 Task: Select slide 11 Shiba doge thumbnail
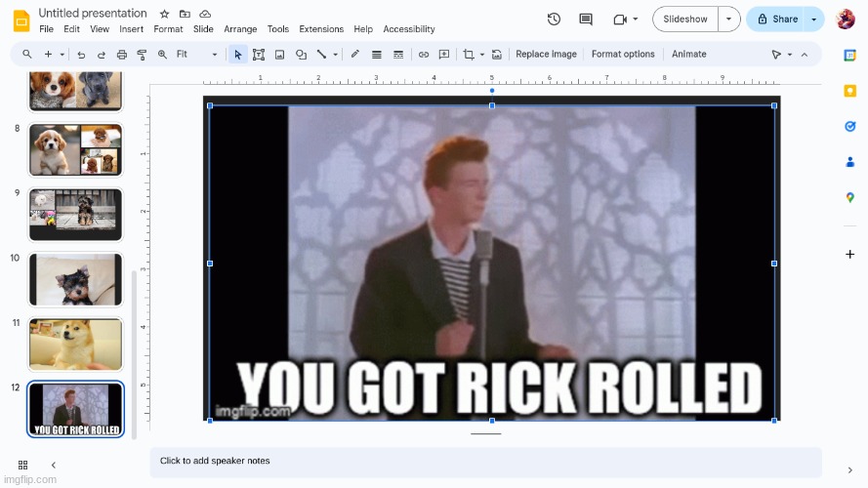point(76,345)
